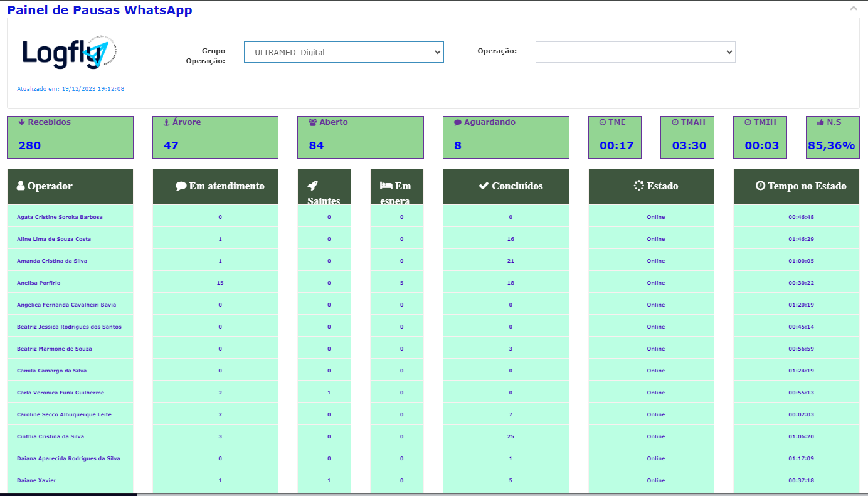Click Online state for Daiane Xavier
The height and width of the screenshot is (496, 868).
tap(656, 480)
